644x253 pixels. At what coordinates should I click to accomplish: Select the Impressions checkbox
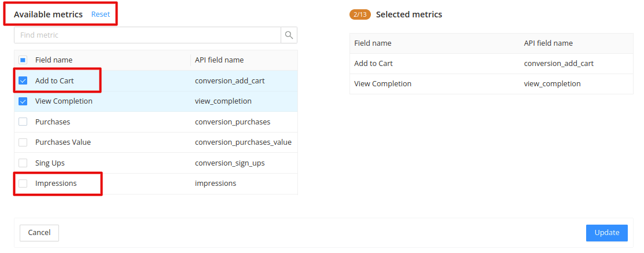(x=23, y=183)
